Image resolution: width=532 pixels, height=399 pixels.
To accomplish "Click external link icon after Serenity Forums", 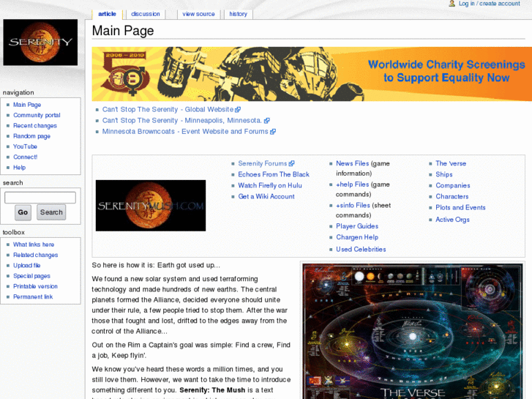I will coord(292,163).
